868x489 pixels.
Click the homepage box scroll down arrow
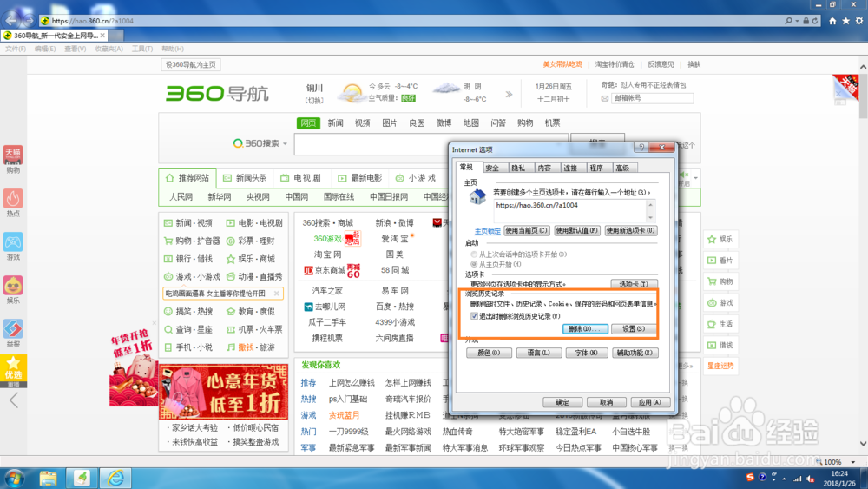(650, 218)
